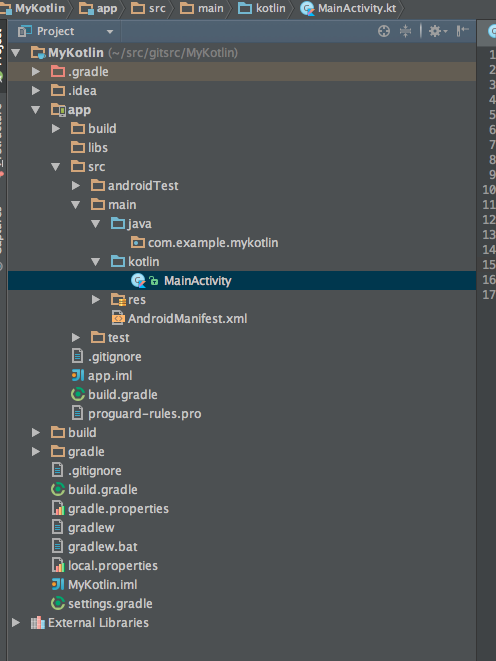Click main in the breadcrumb bar
The width and height of the screenshot is (496, 661).
211,8
